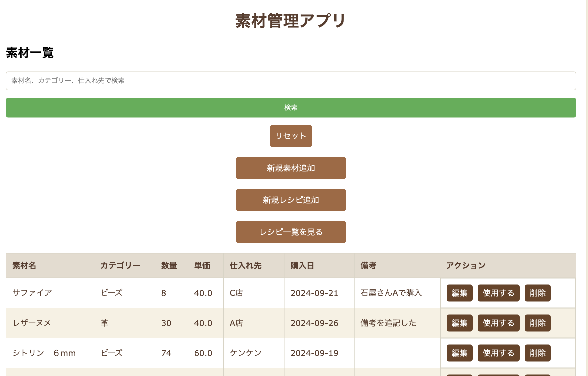
Task: Edit the サファイア row
Action: 459,293
